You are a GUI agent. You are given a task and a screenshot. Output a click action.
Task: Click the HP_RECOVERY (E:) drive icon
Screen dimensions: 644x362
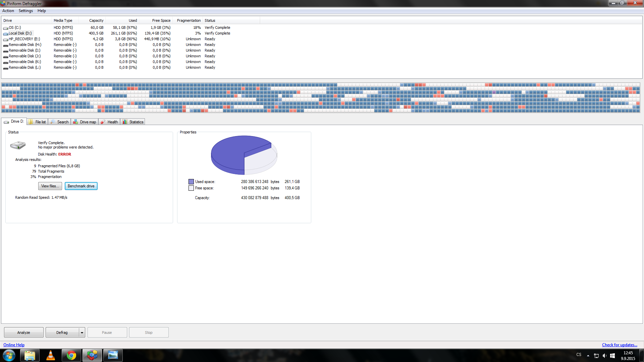(x=6, y=39)
